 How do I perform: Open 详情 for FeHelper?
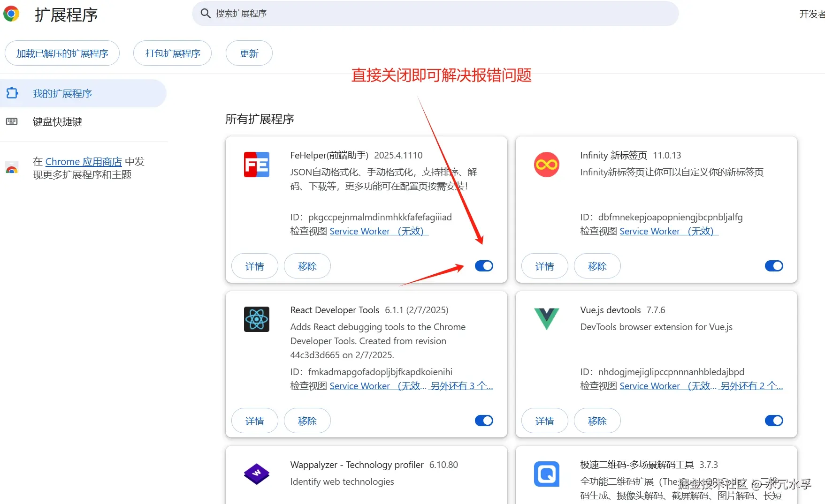coord(255,266)
